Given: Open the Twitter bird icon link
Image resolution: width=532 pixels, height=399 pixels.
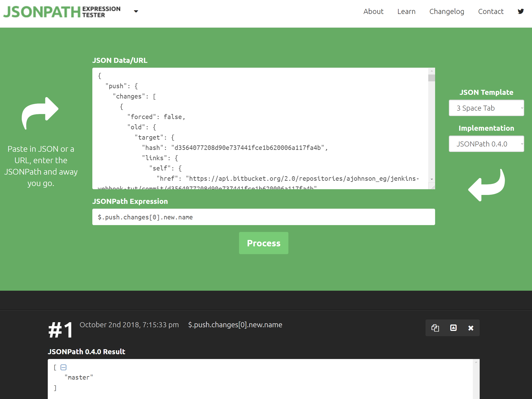Looking at the screenshot, I should [520, 11].
